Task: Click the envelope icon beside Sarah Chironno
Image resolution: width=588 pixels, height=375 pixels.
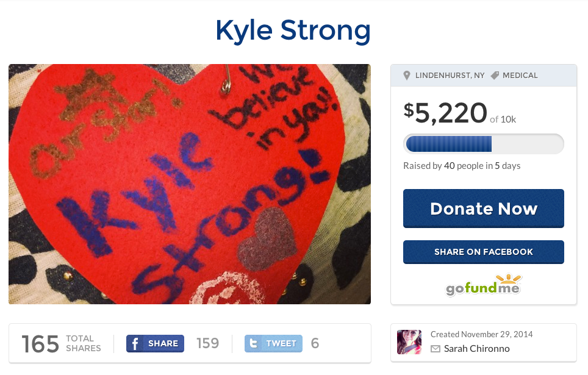Action: (436, 349)
